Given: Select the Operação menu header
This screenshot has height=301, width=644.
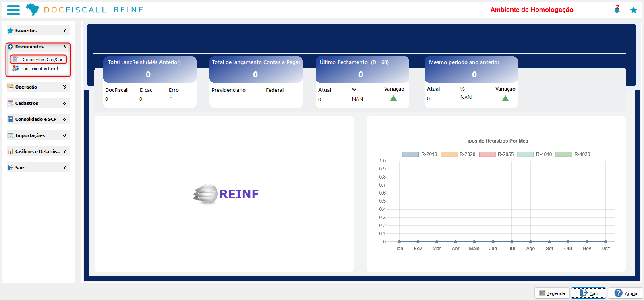Looking at the screenshot, I should tap(38, 87).
